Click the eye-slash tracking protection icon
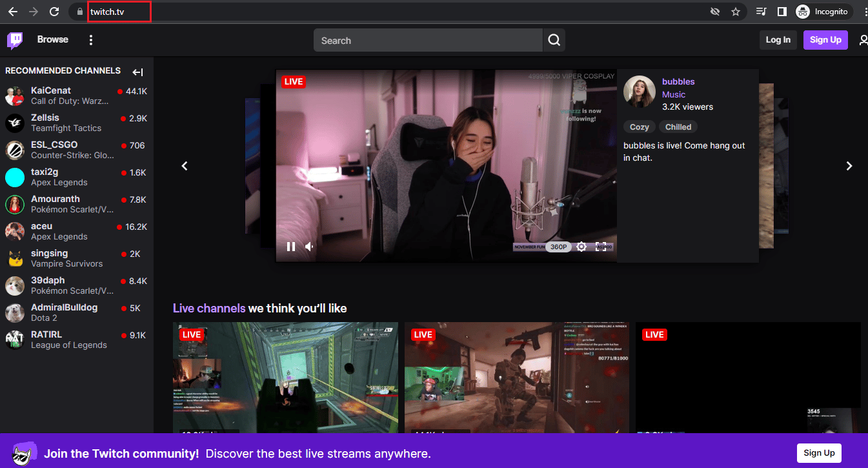Viewport: 868px width, 468px height. coord(714,12)
